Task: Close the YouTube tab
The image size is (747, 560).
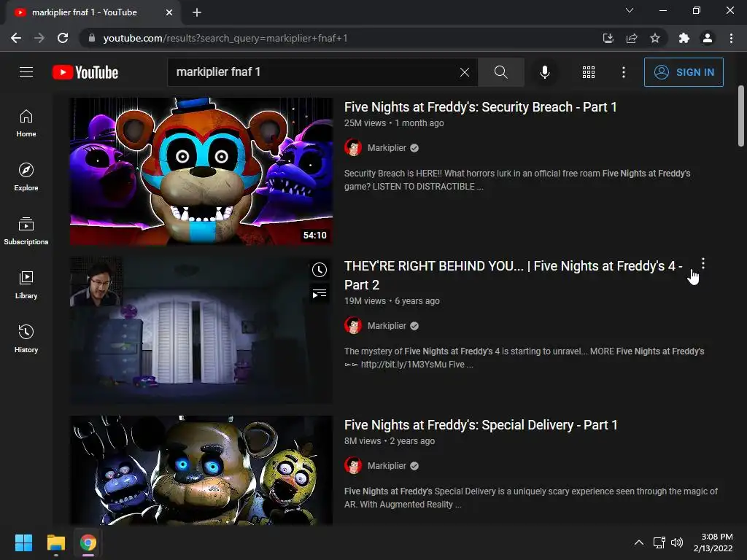Action: (169, 12)
